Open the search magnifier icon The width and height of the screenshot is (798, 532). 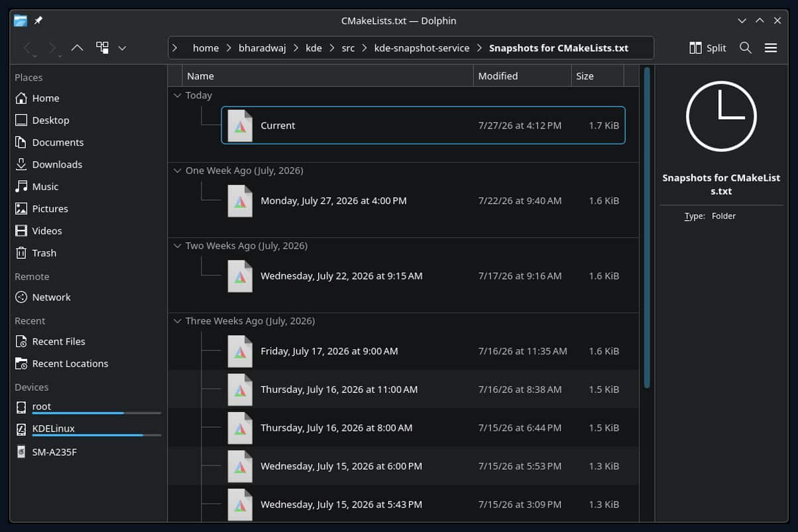tap(746, 48)
